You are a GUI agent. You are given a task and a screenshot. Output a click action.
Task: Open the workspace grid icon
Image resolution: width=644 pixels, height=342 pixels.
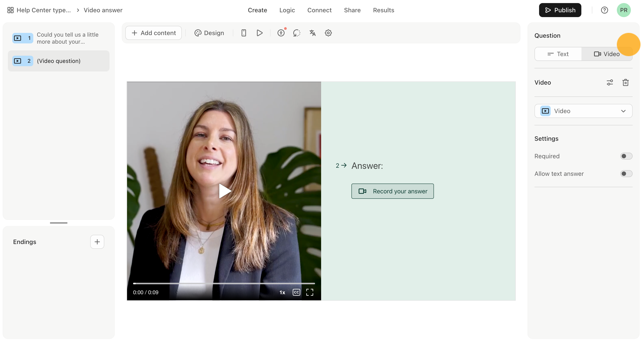(10, 10)
